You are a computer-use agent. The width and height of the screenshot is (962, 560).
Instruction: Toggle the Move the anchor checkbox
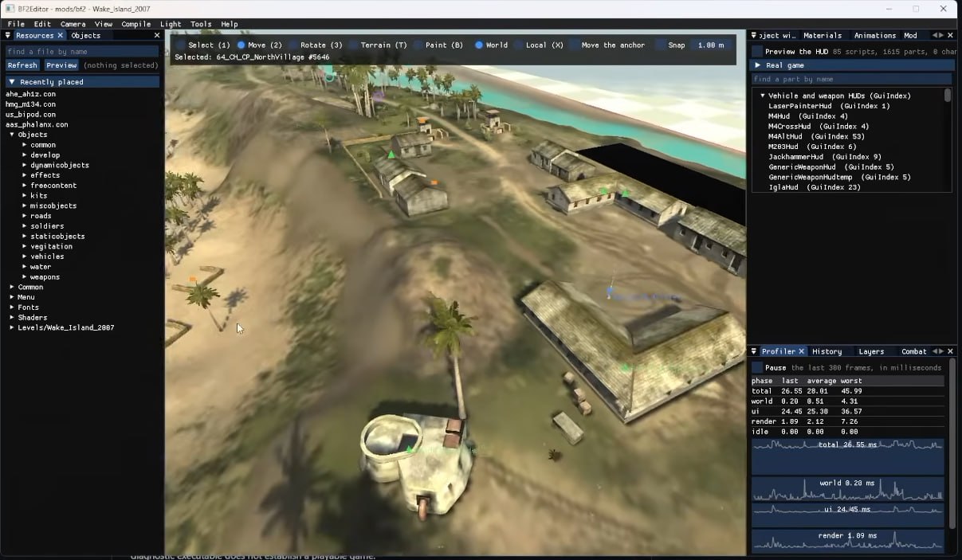click(x=575, y=45)
